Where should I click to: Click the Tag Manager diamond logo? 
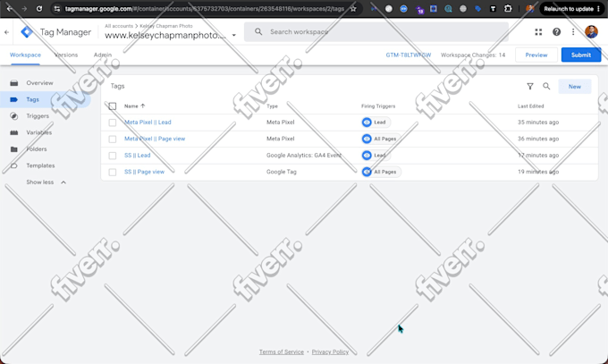click(27, 32)
